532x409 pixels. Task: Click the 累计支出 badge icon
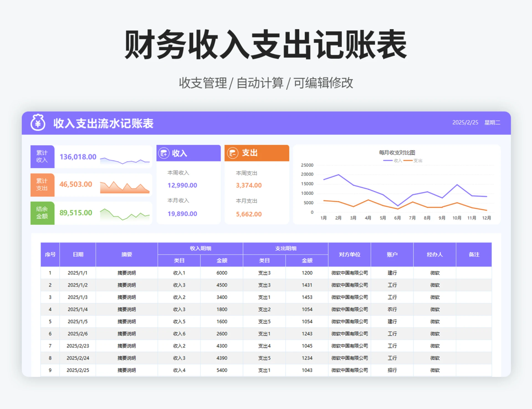pyautogui.click(x=42, y=185)
